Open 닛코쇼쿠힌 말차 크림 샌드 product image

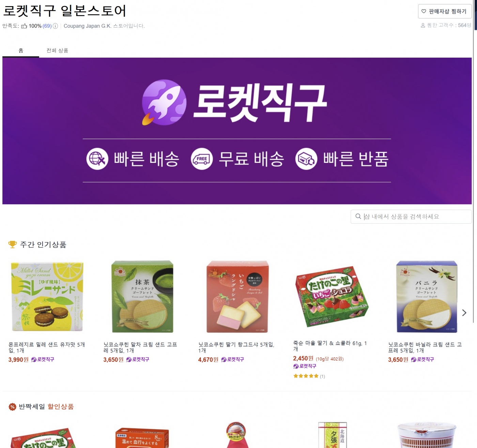(x=142, y=297)
